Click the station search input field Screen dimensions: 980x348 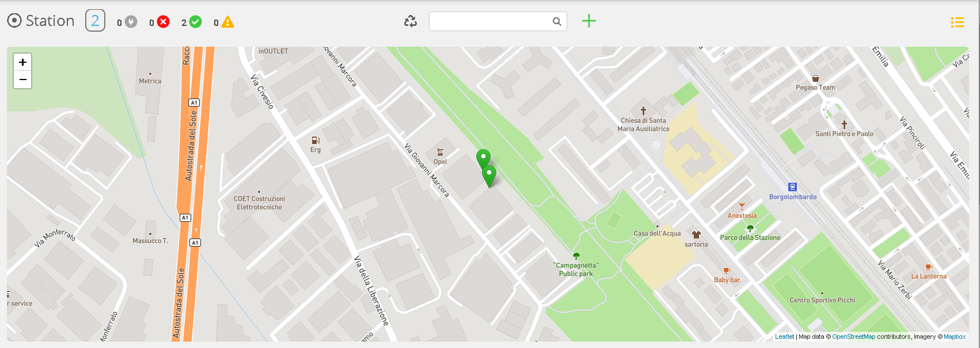tap(491, 21)
